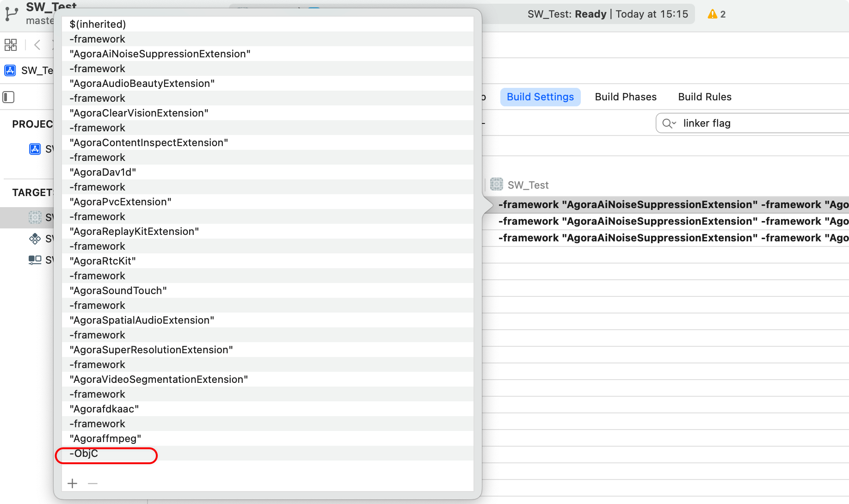Screen dimensions: 849x504
Task: Select the "AgoraDav1d" entry
Action: (x=267, y=172)
